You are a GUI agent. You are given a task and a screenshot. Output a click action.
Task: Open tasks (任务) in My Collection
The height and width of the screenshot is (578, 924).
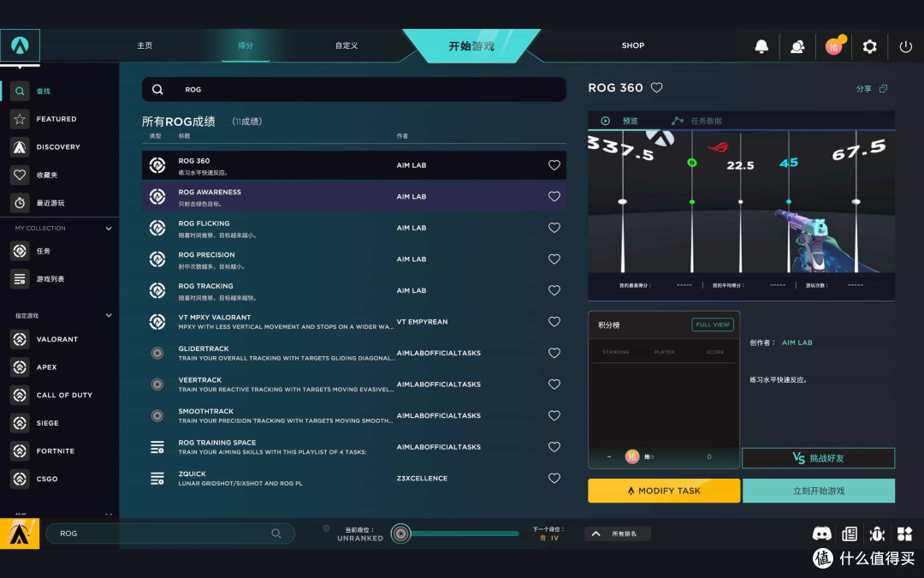pos(60,251)
